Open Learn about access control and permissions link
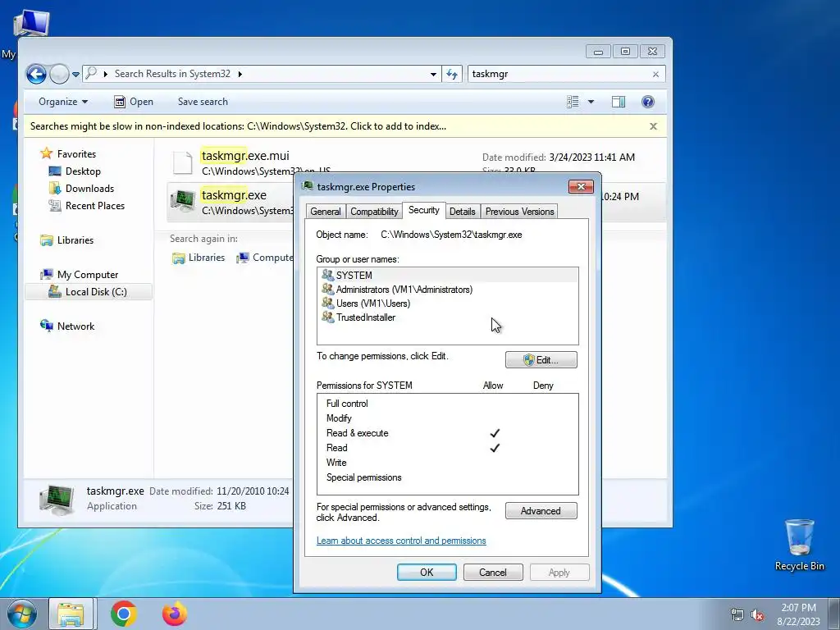 [x=401, y=541]
